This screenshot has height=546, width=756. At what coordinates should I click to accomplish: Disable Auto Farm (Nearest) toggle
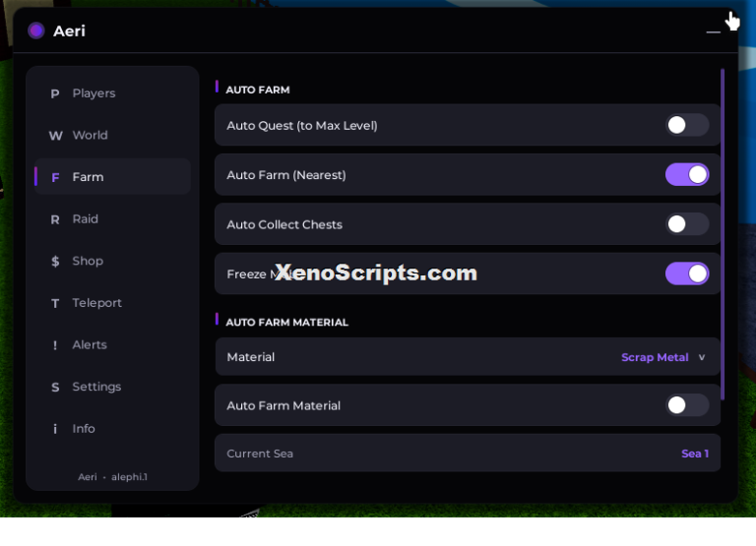[687, 174]
